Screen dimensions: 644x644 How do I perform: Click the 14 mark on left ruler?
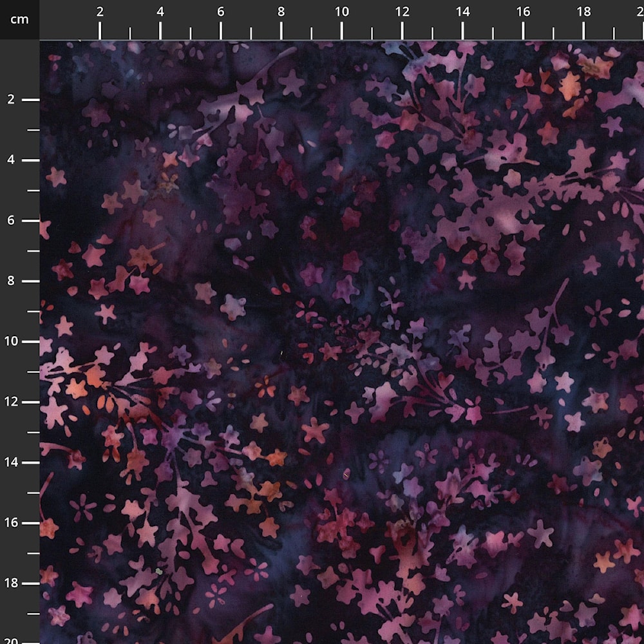point(11,462)
